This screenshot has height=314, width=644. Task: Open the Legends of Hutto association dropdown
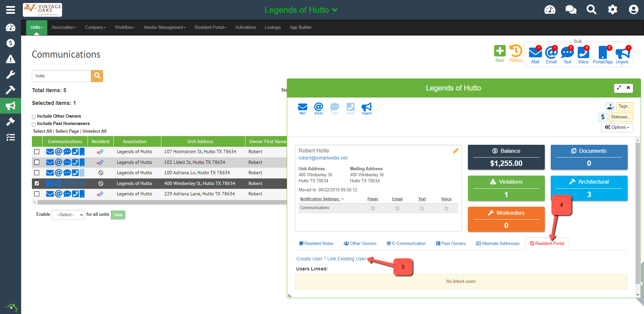[x=301, y=10]
